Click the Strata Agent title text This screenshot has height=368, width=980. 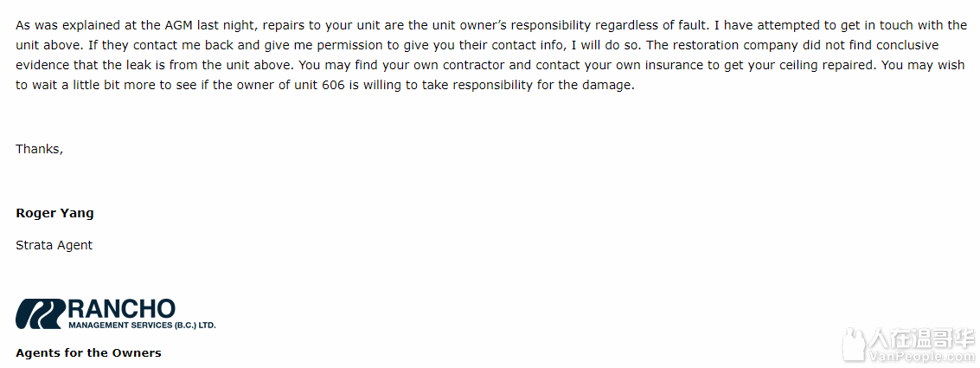pyautogui.click(x=54, y=245)
